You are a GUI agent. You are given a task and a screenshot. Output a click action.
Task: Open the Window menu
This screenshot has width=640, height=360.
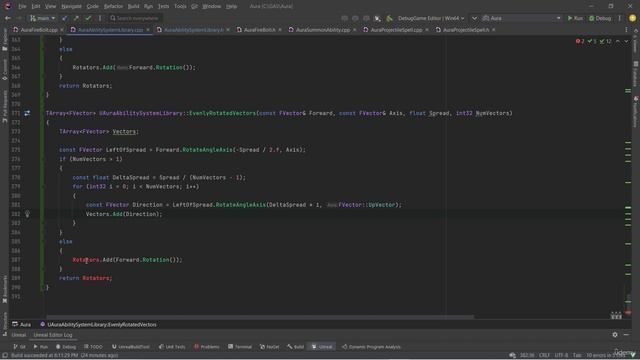[211, 6]
